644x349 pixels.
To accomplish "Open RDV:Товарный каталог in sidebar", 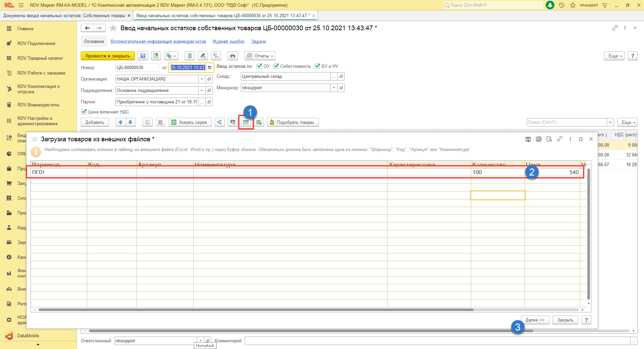I will pos(40,58).
